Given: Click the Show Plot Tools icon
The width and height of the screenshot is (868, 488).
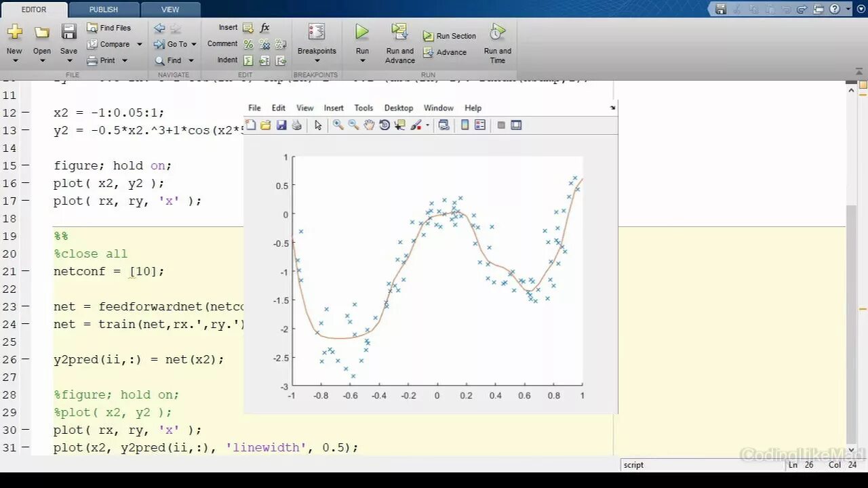Looking at the screenshot, I should pyautogui.click(x=516, y=125).
